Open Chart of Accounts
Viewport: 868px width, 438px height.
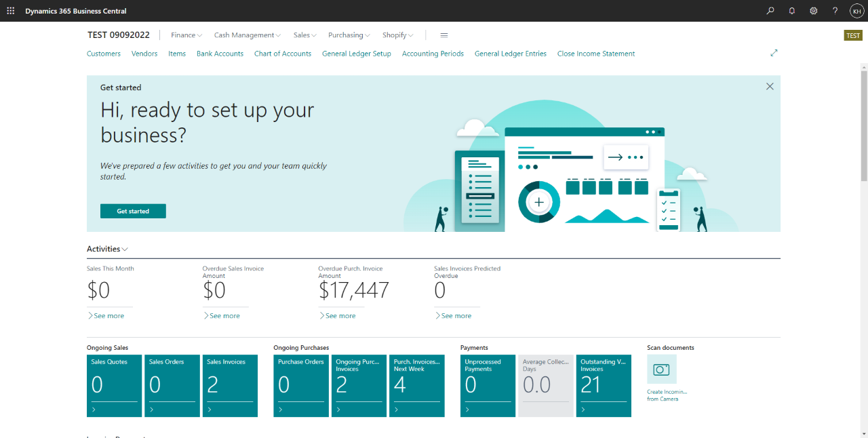(283, 54)
